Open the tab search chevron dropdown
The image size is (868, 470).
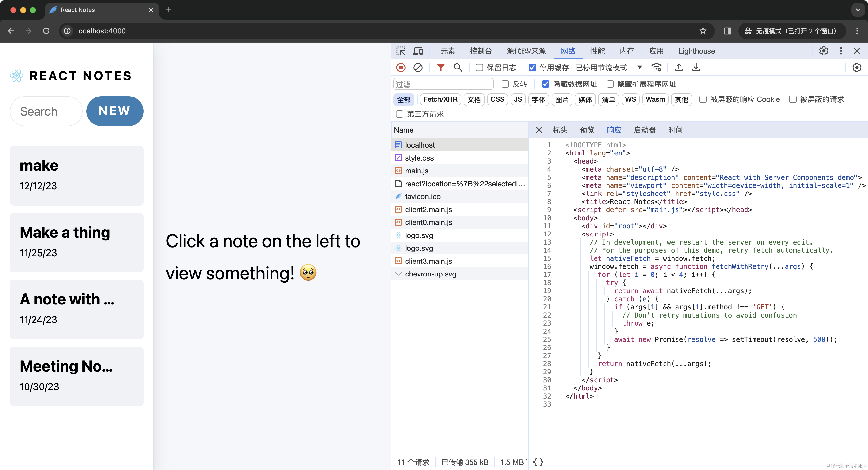click(858, 10)
